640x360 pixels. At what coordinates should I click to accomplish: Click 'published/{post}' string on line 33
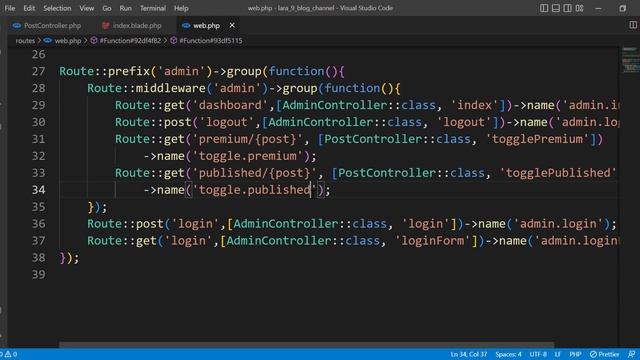point(254,173)
